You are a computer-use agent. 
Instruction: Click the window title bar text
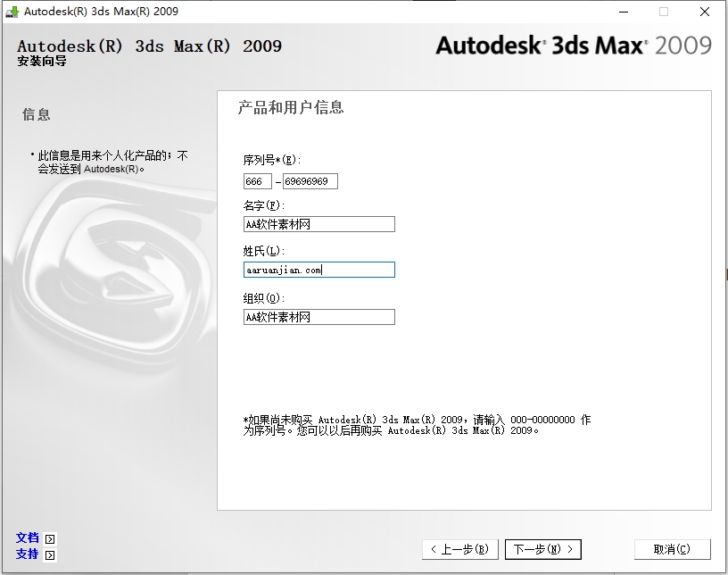[x=101, y=12]
